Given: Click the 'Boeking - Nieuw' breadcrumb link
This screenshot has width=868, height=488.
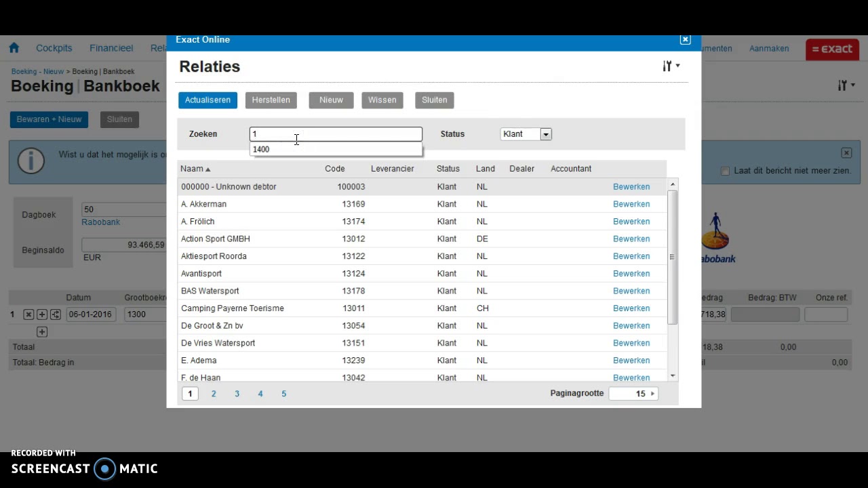Looking at the screenshot, I should coord(37,71).
